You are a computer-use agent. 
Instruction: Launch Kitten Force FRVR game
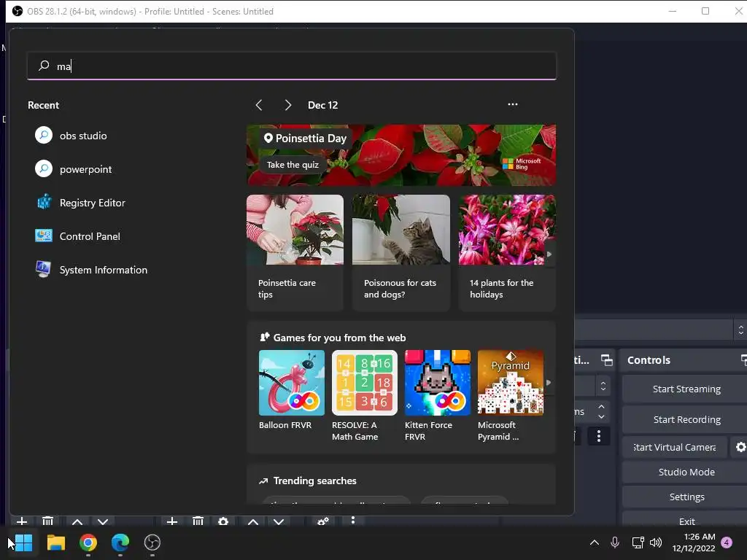[x=438, y=396]
